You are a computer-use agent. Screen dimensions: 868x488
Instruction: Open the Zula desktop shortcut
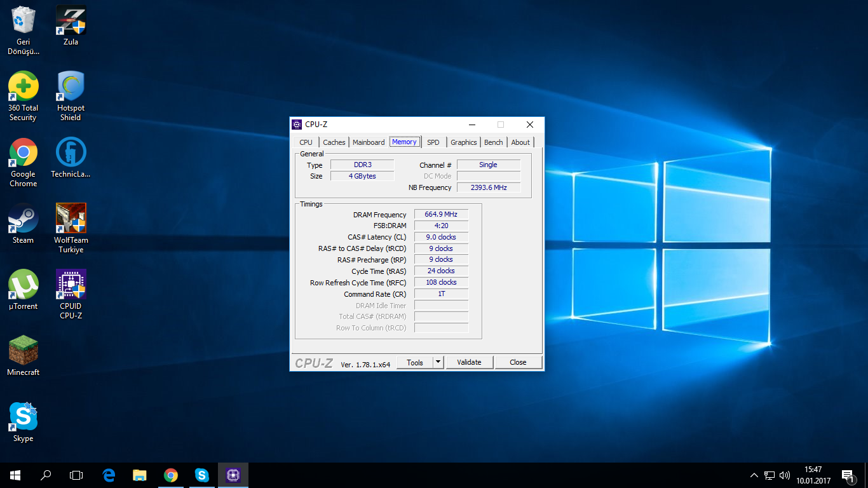[x=71, y=21]
